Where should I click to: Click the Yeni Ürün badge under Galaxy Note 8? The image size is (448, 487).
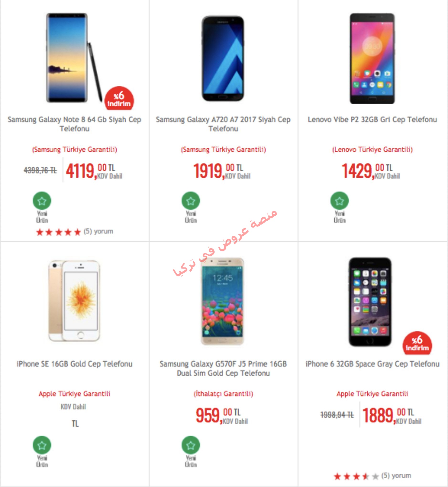click(42, 207)
